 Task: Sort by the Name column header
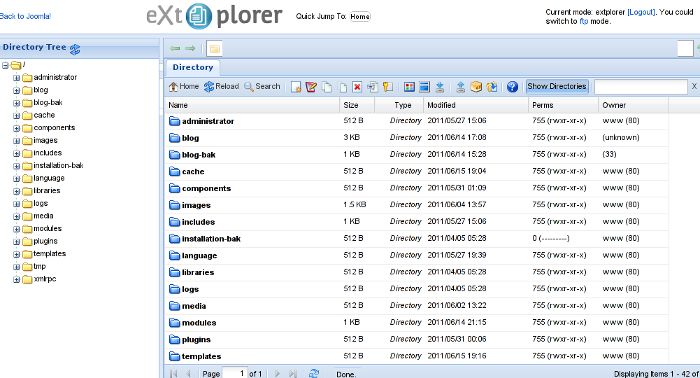click(x=252, y=105)
